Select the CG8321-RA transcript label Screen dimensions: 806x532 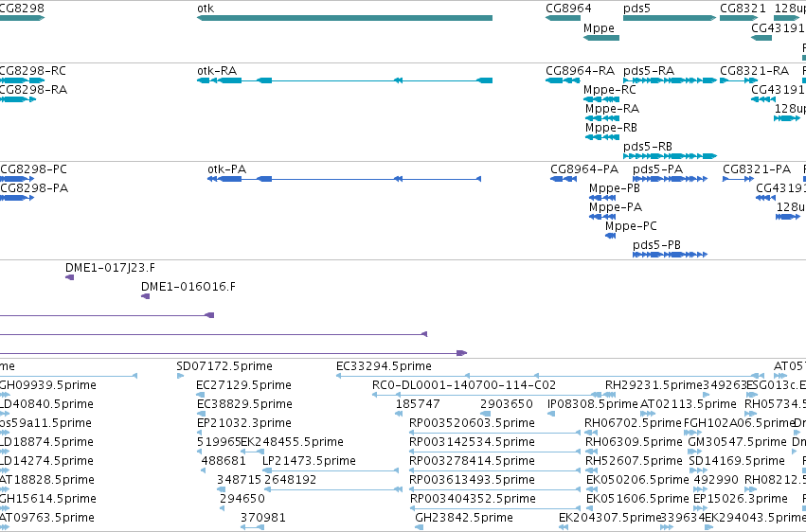[x=755, y=71]
